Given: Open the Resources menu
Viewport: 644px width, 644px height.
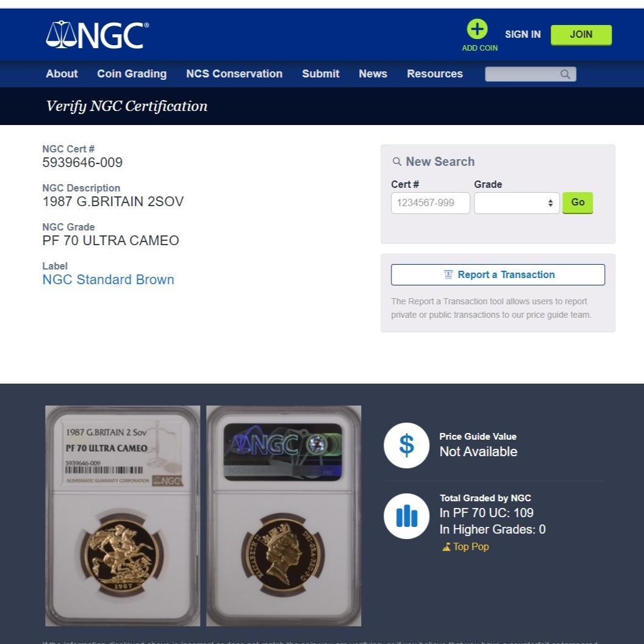Looking at the screenshot, I should [x=435, y=74].
